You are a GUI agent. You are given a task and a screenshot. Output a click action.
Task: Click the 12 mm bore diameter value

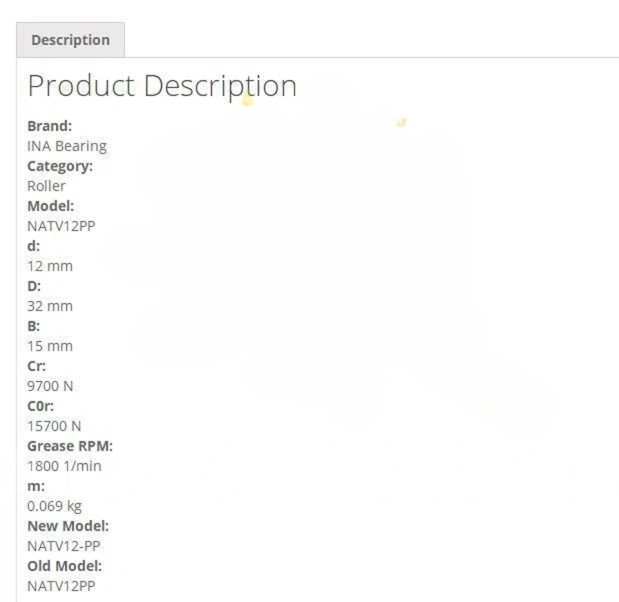(x=50, y=266)
